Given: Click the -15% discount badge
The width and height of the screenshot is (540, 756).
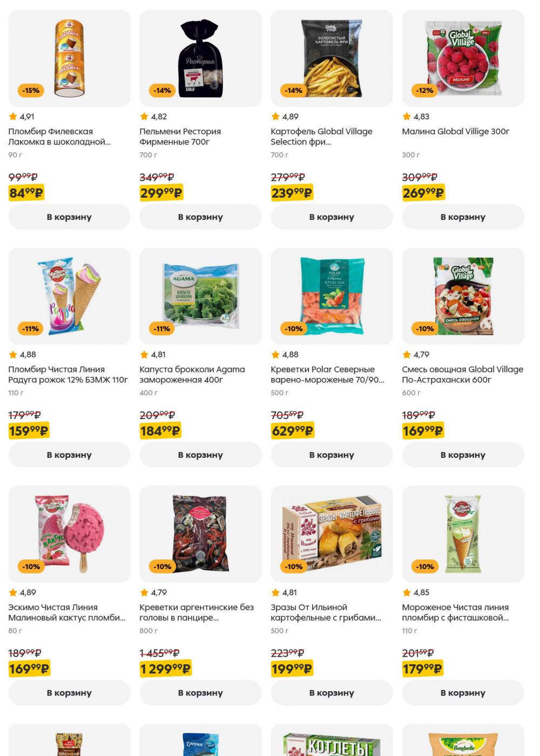Looking at the screenshot, I should pyautogui.click(x=31, y=90).
